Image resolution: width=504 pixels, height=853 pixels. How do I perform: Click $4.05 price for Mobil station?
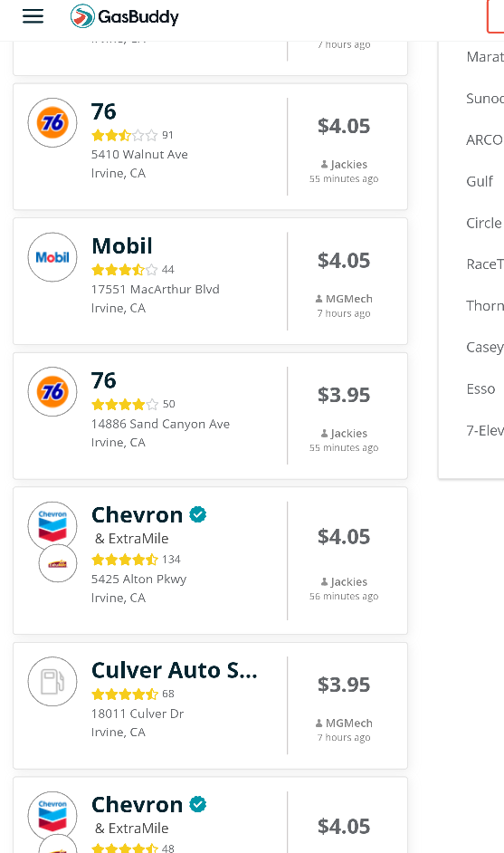tap(344, 261)
